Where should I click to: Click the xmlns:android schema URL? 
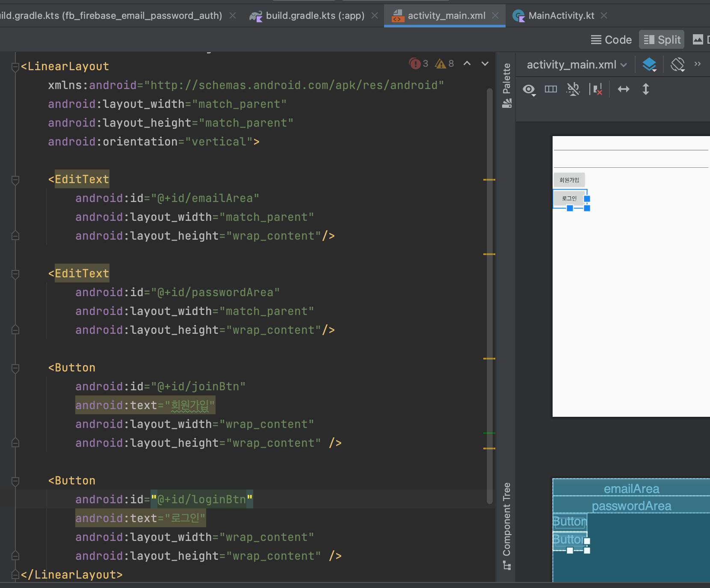coord(294,85)
